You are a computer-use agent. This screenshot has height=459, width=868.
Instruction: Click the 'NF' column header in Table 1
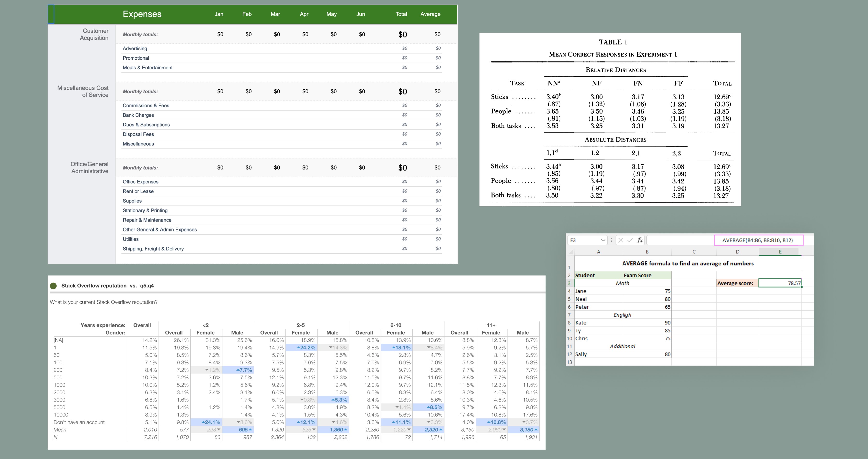(x=596, y=83)
